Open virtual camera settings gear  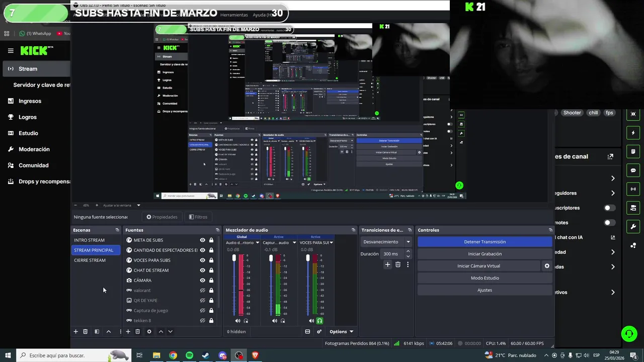pos(547,266)
